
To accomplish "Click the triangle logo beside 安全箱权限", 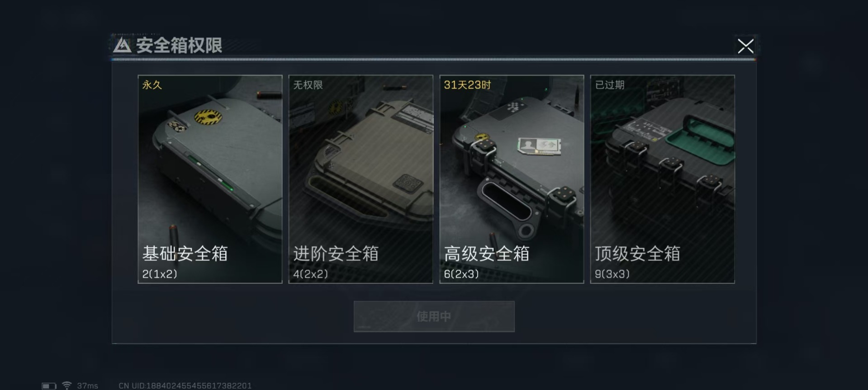I will click(122, 45).
